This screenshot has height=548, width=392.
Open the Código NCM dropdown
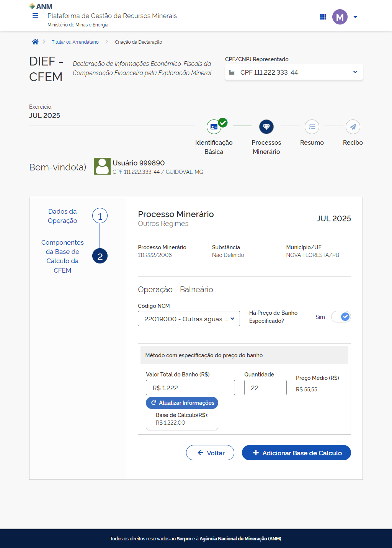coord(189,319)
